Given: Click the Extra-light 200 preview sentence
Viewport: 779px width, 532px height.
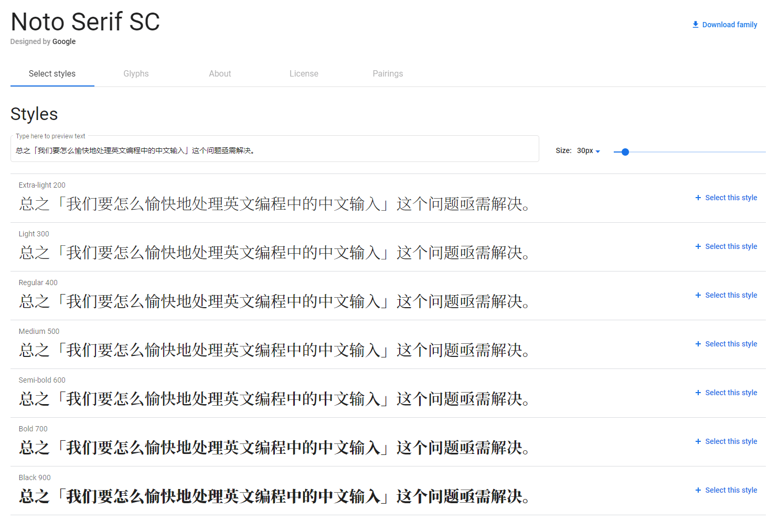Looking at the screenshot, I should coord(274,204).
